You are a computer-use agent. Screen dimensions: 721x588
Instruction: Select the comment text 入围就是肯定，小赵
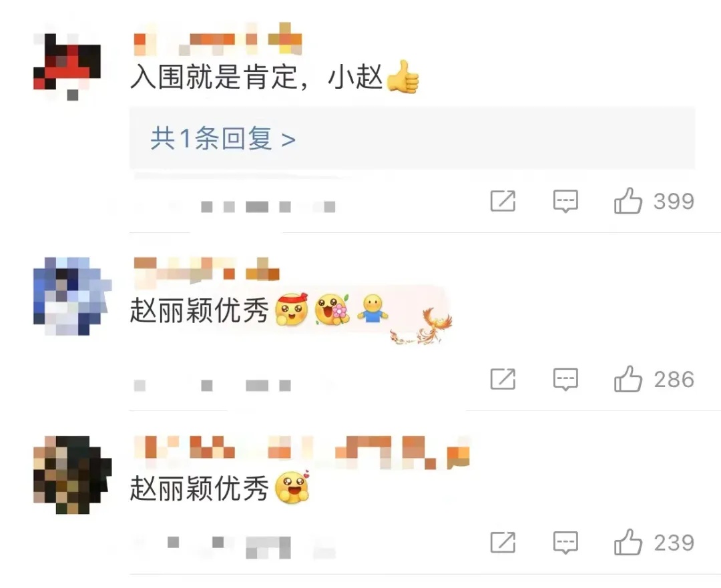(x=256, y=76)
